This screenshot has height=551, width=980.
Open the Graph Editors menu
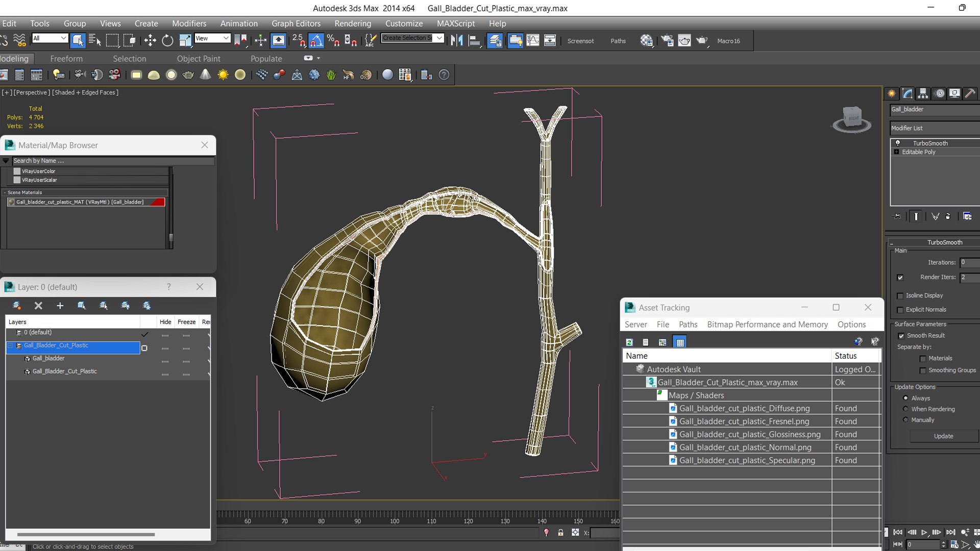click(296, 23)
